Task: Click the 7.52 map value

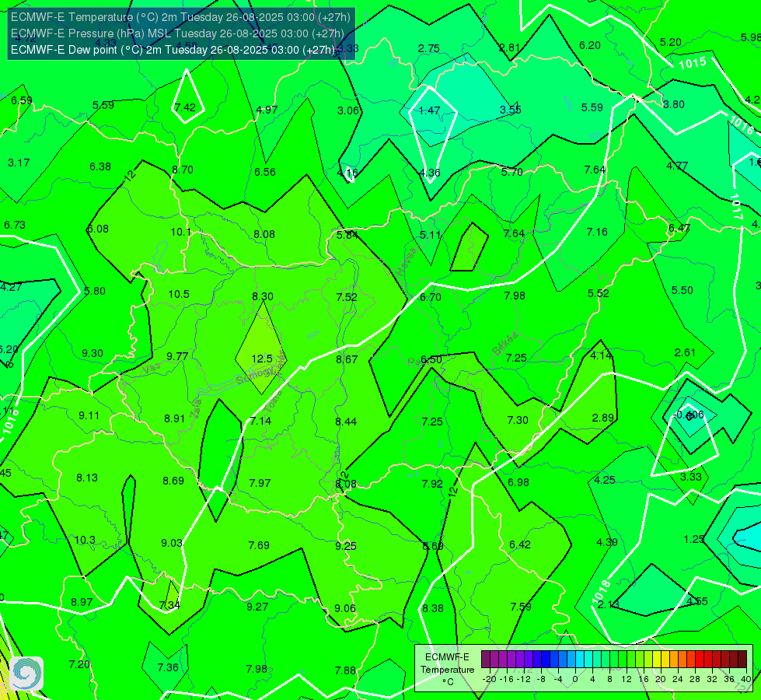Action: (347, 297)
